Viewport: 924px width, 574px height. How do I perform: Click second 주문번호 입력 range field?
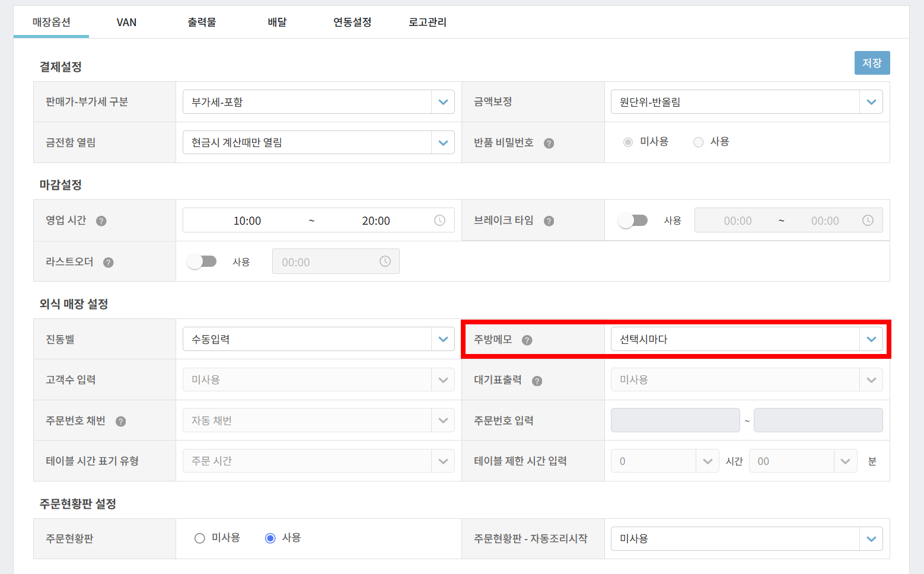818,420
